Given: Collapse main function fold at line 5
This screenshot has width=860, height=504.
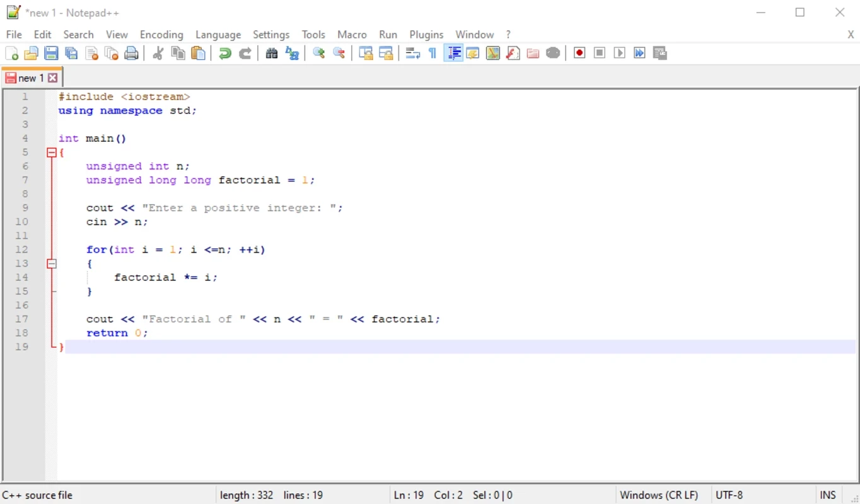Looking at the screenshot, I should [52, 152].
